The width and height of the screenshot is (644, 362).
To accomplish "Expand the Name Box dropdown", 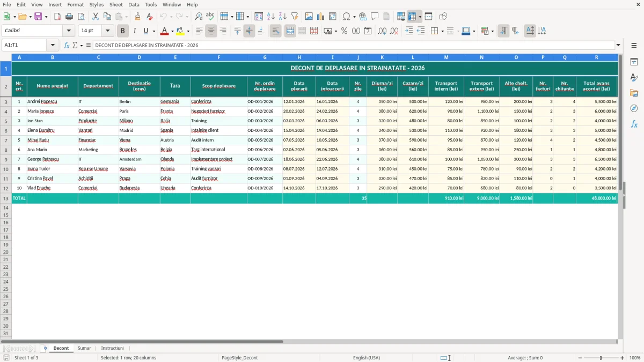I will click(x=53, y=45).
